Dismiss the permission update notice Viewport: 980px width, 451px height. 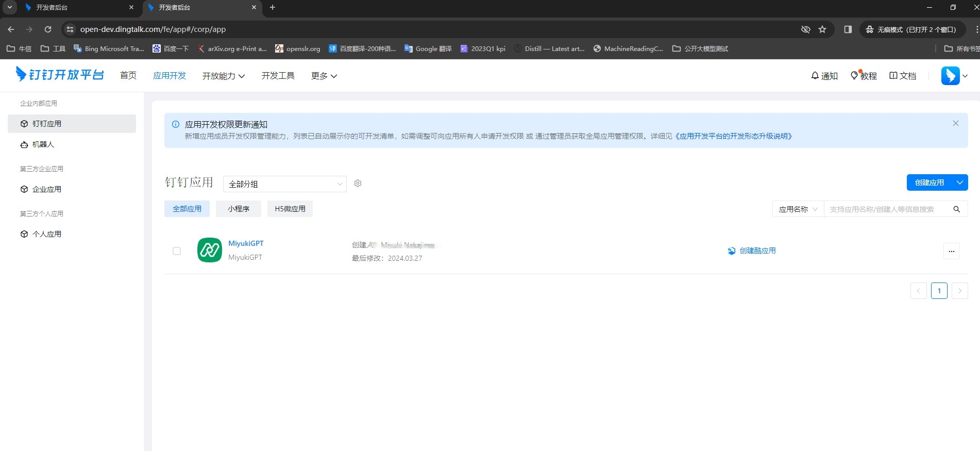[x=956, y=123]
